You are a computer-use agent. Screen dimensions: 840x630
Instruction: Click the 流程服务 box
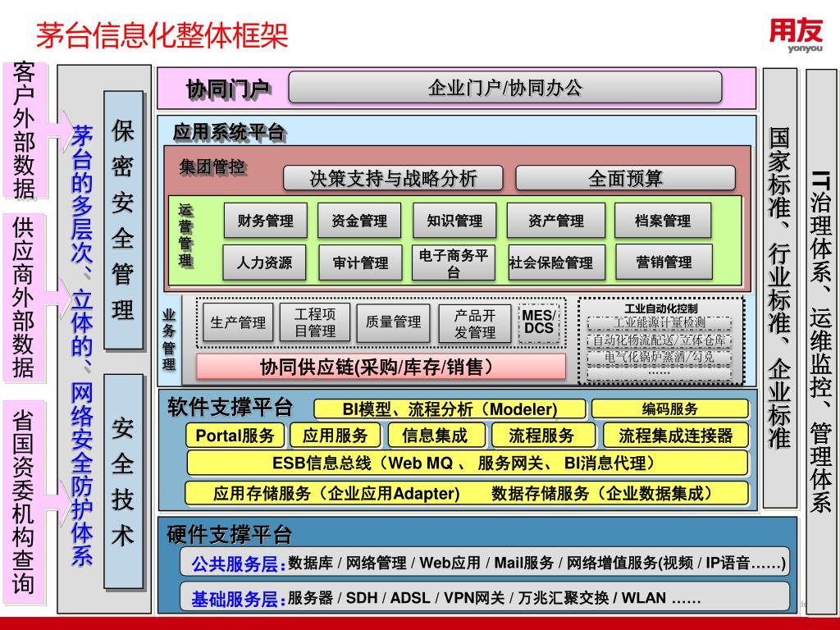[543, 435]
